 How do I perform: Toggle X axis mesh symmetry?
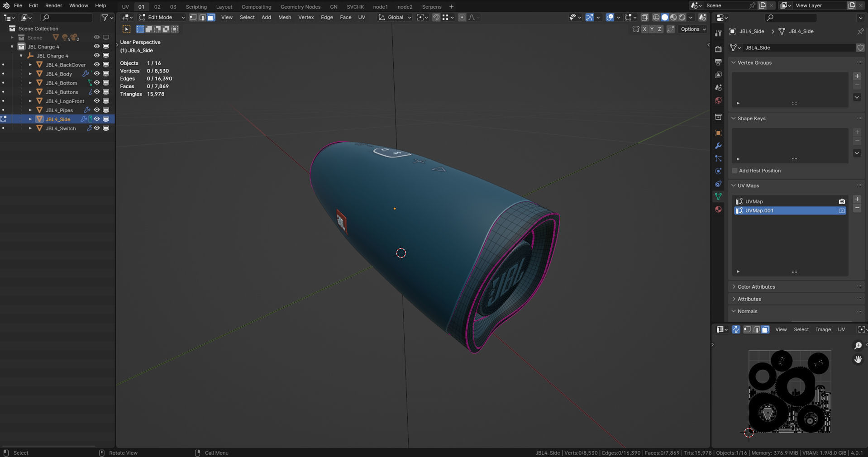coord(644,29)
